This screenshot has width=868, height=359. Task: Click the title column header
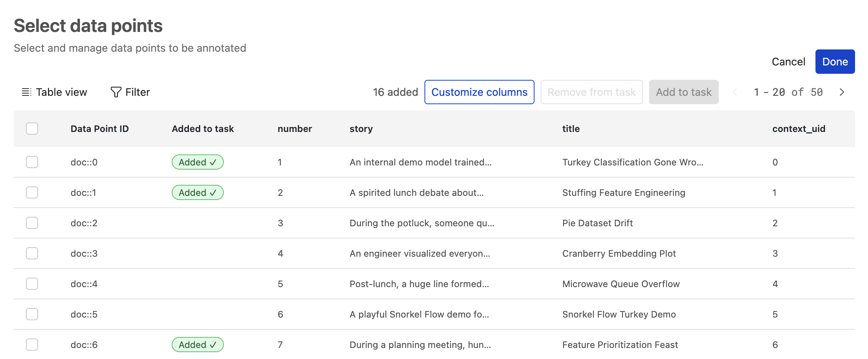coord(571,129)
